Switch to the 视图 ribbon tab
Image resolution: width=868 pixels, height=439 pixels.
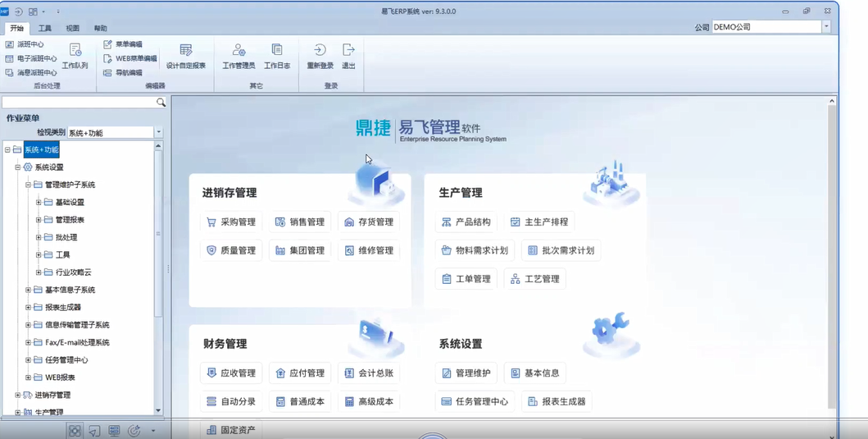pyautogui.click(x=72, y=28)
